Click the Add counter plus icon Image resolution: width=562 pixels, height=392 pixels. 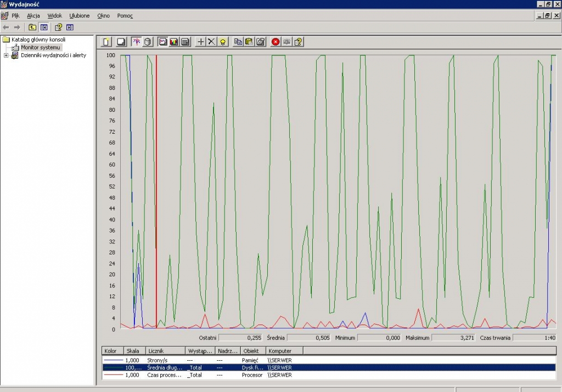tap(201, 42)
